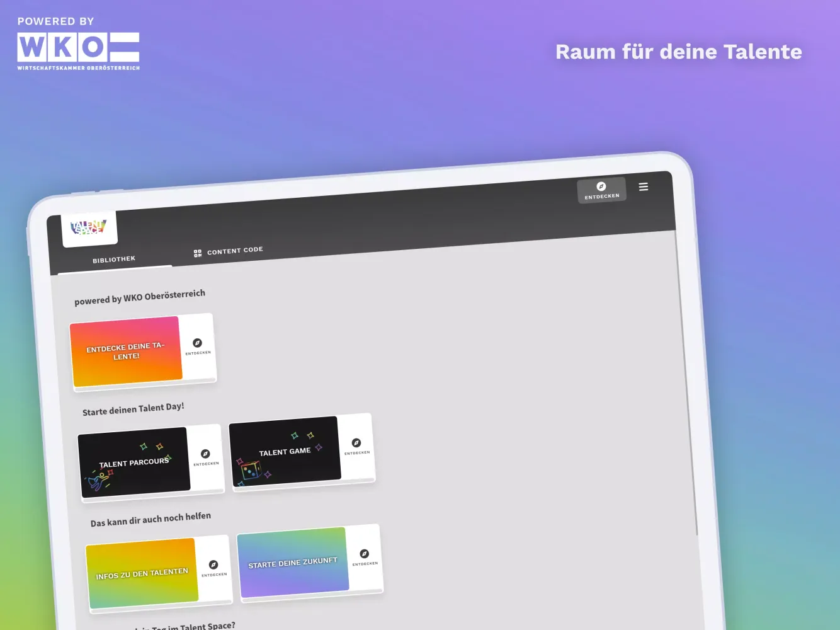Click the WKO Wirtschaftskammer Oberösterreich logo
Viewport: 840px width, 630px height.
[78, 49]
